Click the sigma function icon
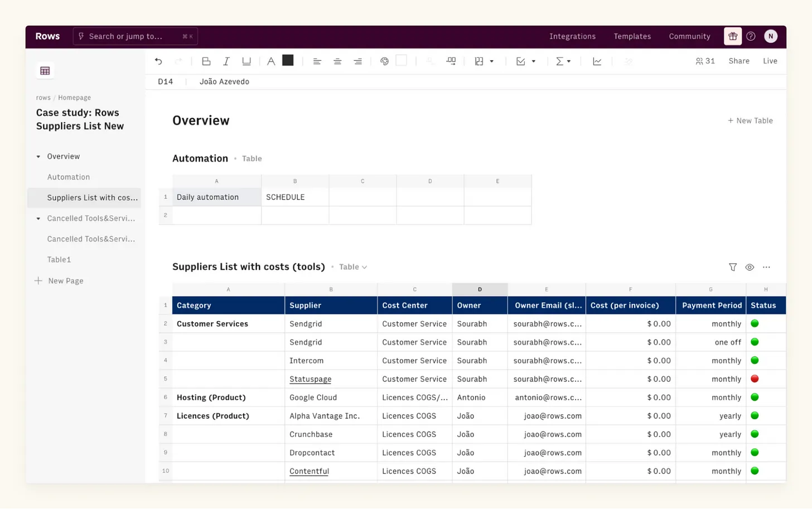The width and height of the screenshot is (812, 509). tap(559, 61)
